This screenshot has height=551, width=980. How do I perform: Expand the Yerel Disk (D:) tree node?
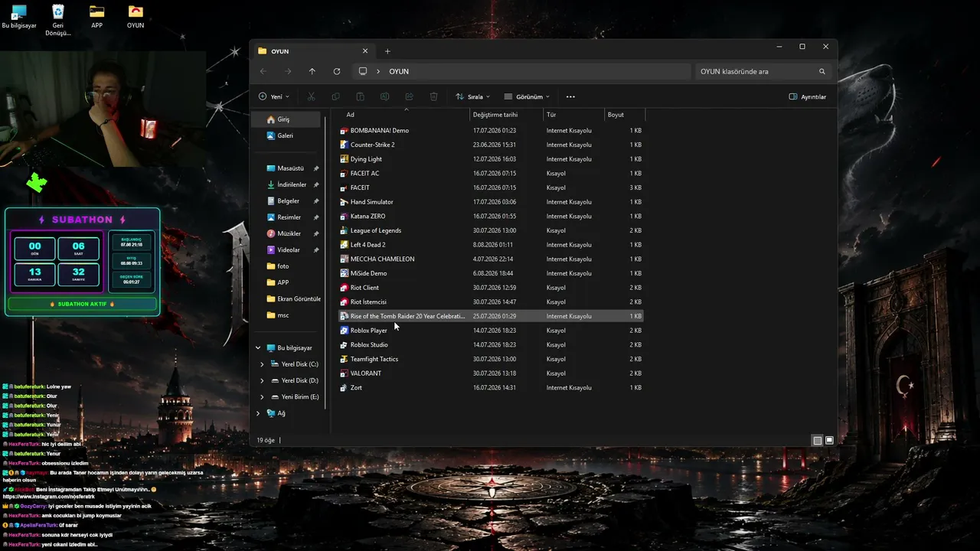[x=262, y=380]
